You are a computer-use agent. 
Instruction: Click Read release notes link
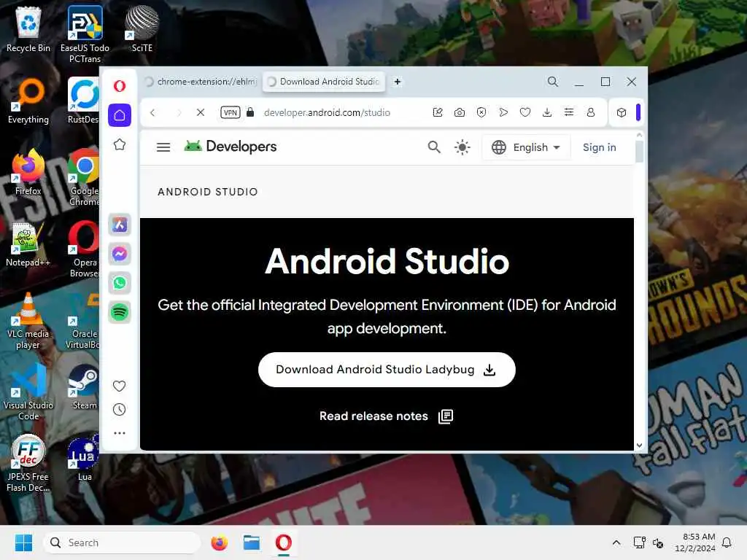coord(386,416)
